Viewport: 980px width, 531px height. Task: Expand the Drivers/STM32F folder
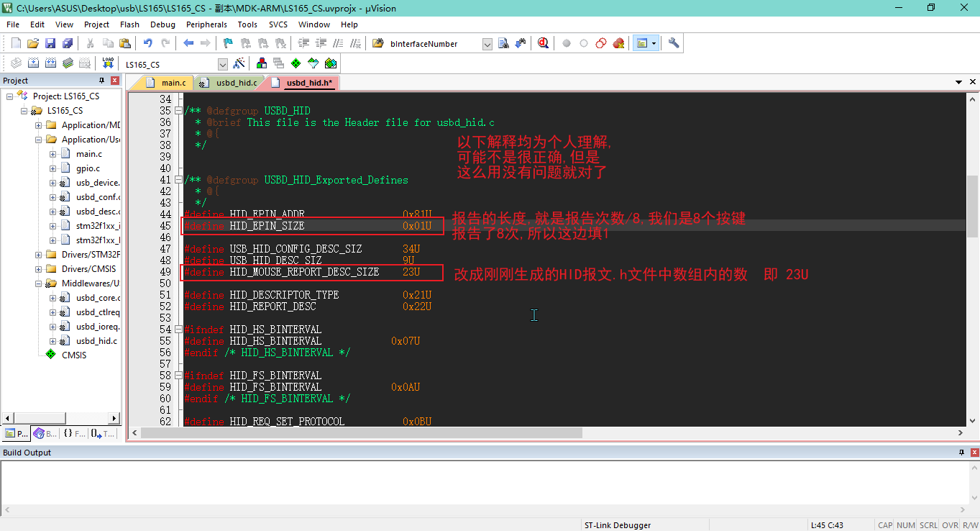click(39, 254)
